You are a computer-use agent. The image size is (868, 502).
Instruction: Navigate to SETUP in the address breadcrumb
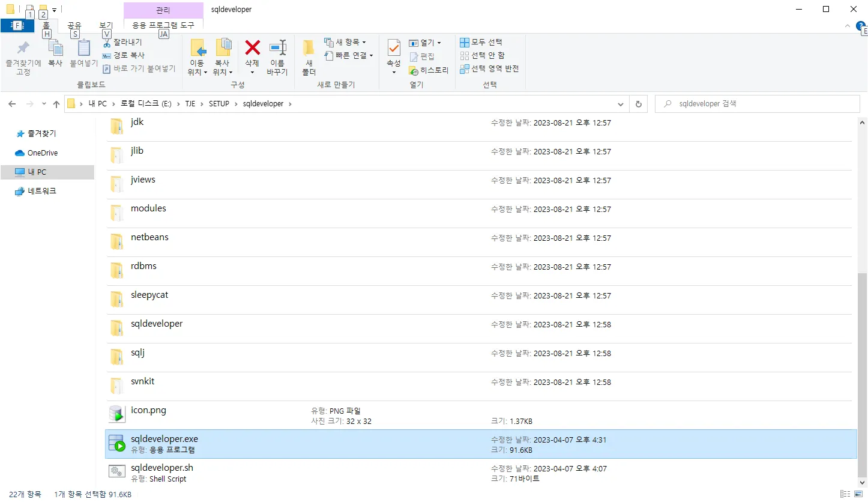click(x=219, y=104)
